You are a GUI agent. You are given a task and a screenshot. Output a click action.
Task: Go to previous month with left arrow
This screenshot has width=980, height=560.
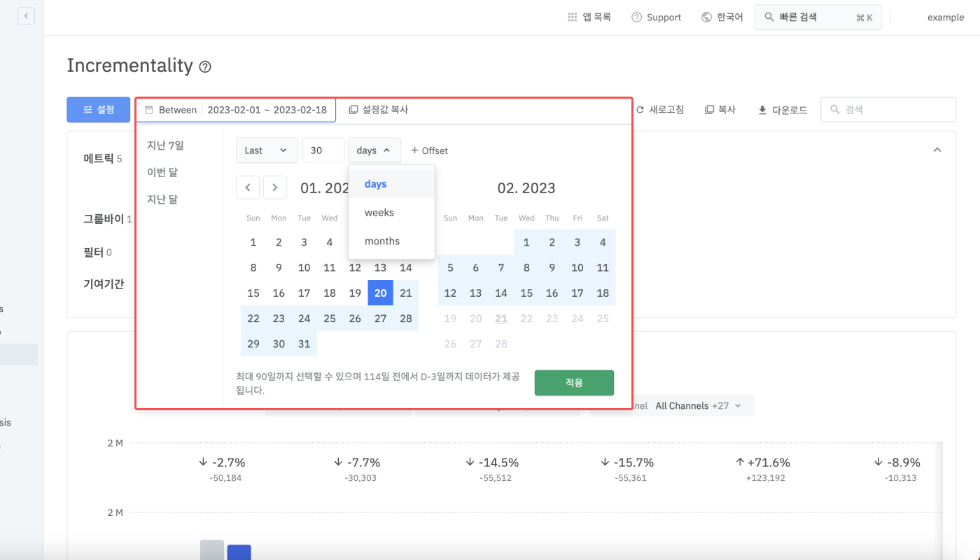248,188
